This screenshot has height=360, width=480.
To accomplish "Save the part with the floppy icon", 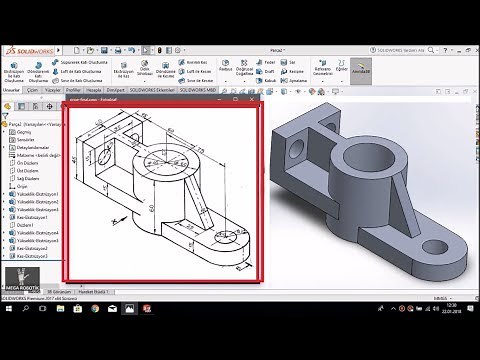I will (x=104, y=50).
